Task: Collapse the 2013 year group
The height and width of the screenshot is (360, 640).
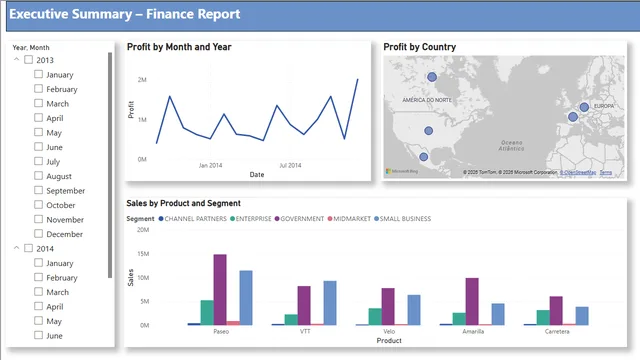Action: (16, 60)
